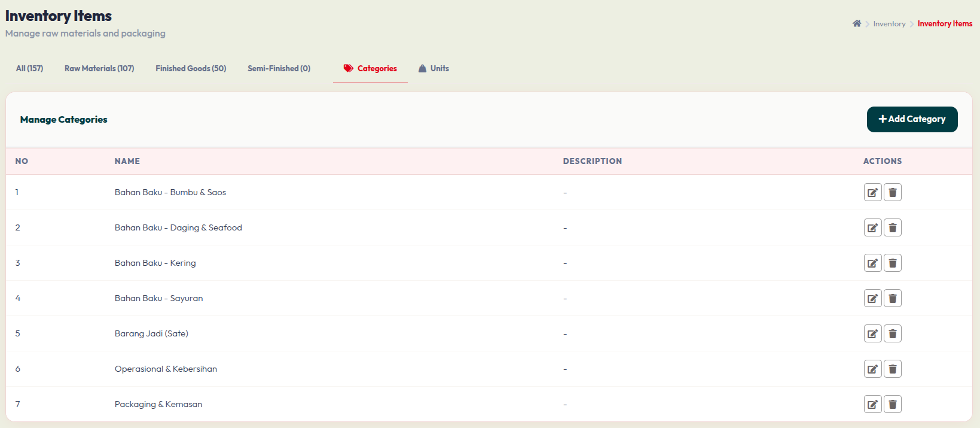Edit the Bahan Baku - Daging & Seafood category

[872, 227]
